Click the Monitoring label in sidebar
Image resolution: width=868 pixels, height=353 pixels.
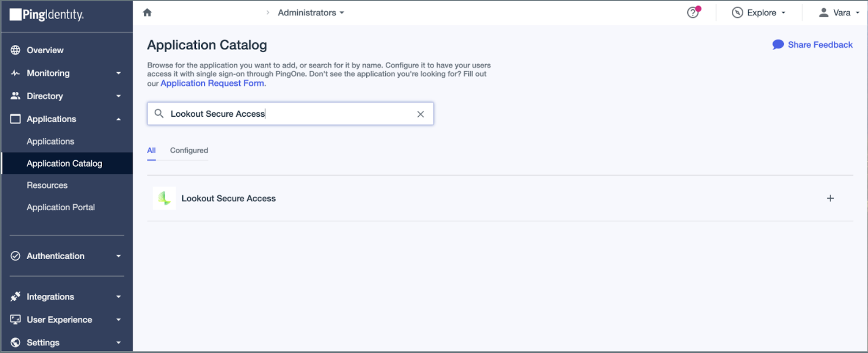coord(48,73)
